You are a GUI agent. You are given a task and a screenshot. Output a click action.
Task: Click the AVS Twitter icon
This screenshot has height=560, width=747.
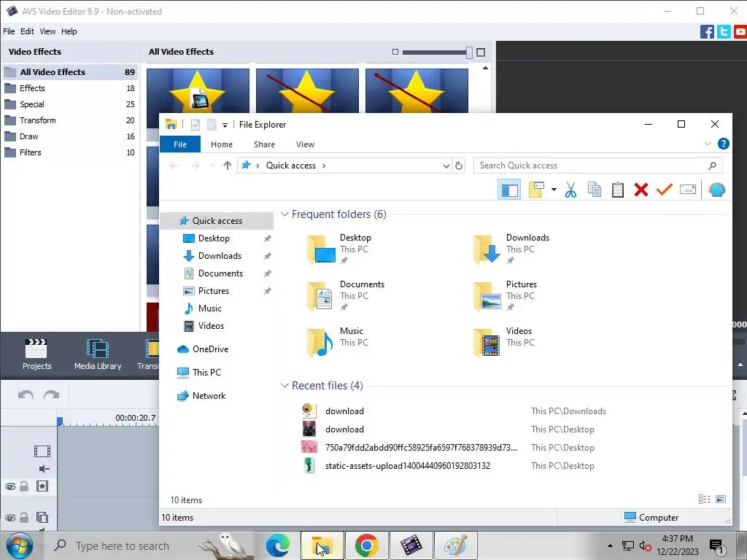[x=724, y=32]
